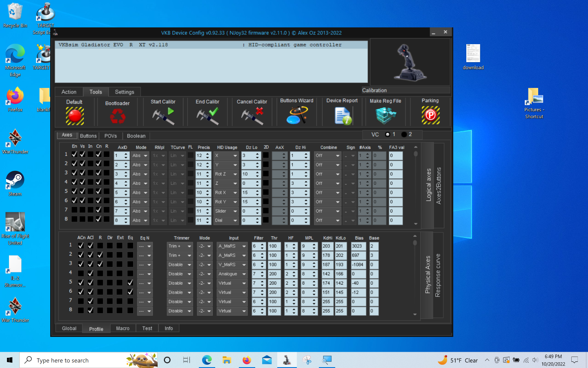The image size is (588, 368).
Task: Start calibration with Start Calibr icon
Action: coord(163,116)
